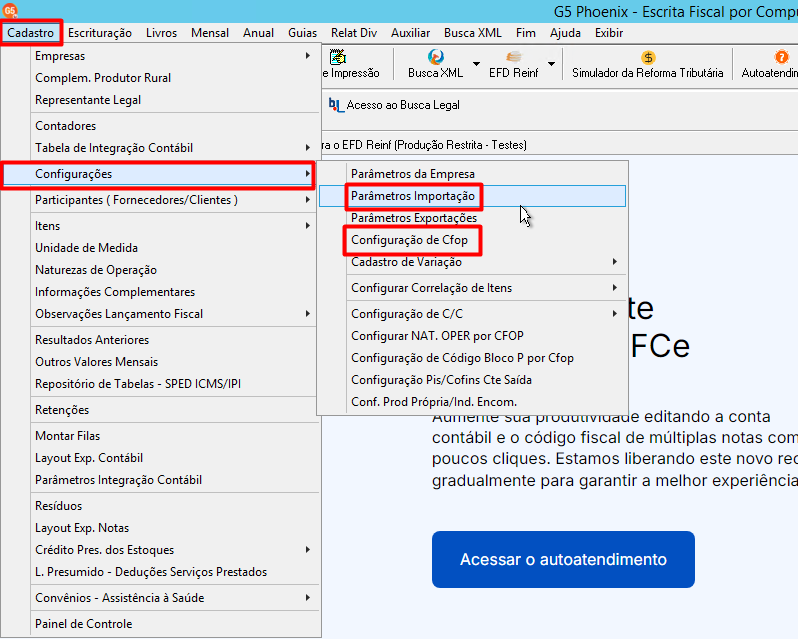The height and width of the screenshot is (639, 798).
Task: Select Repositório de Tabelas - SPED ICMS/IPI
Action: click(x=160, y=383)
